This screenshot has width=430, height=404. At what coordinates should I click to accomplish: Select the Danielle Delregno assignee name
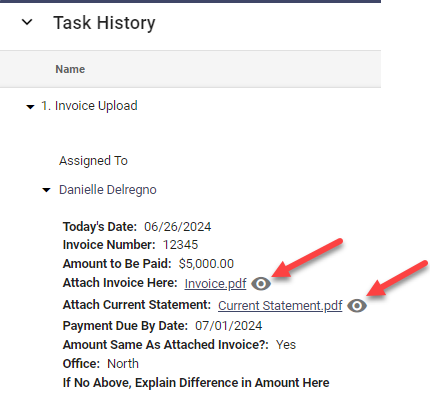point(108,190)
